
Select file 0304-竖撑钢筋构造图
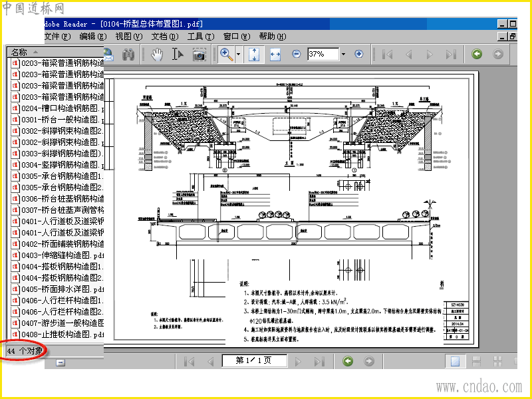(56, 165)
